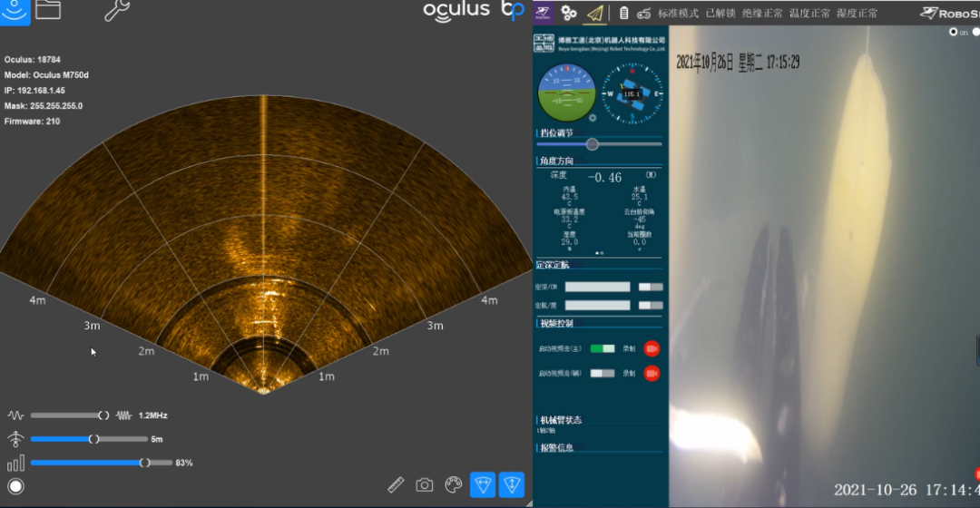The height and width of the screenshot is (508, 980).
Task: Click the gamepad controller icon
Action: pyautogui.click(x=643, y=14)
